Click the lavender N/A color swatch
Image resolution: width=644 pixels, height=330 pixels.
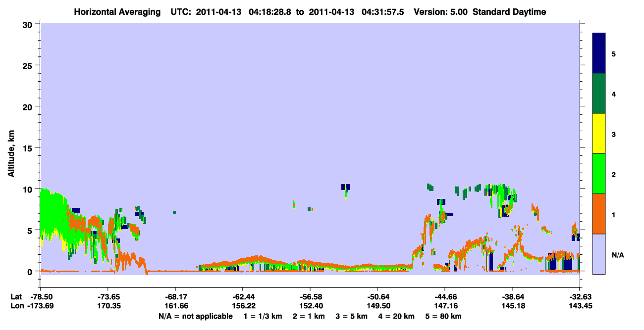coord(599,254)
